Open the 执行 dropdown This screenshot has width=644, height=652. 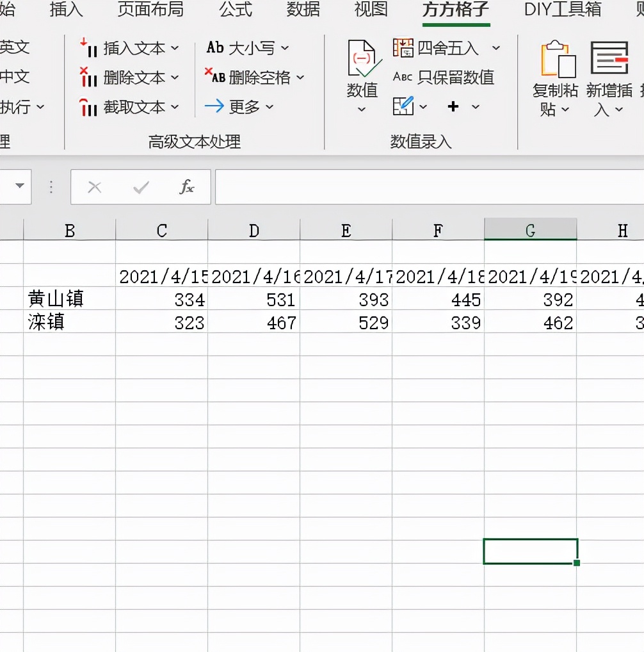point(22,108)
